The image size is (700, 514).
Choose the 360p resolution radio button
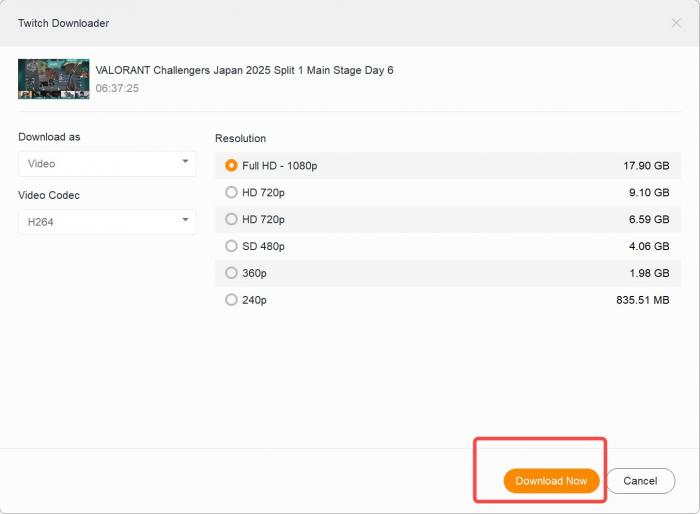tap(231, 273)
